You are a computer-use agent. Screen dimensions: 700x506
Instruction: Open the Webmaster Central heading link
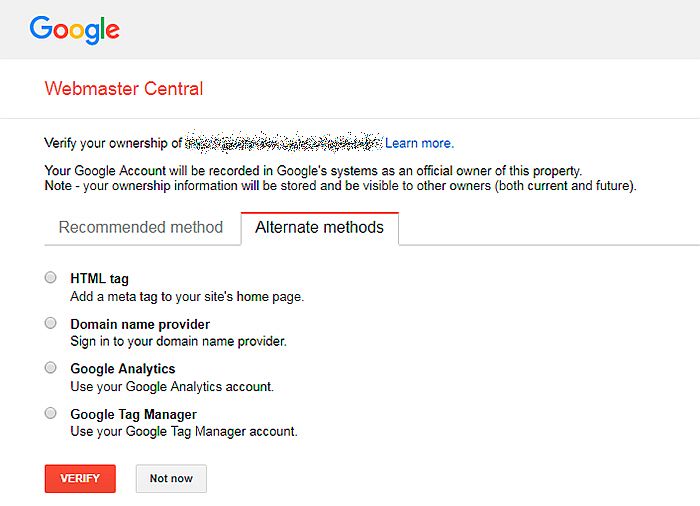point(124,88)
